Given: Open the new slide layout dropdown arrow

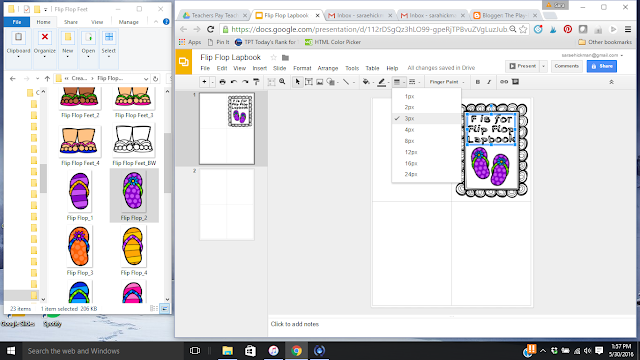Looking at the screenshot, I should [212, 82].
